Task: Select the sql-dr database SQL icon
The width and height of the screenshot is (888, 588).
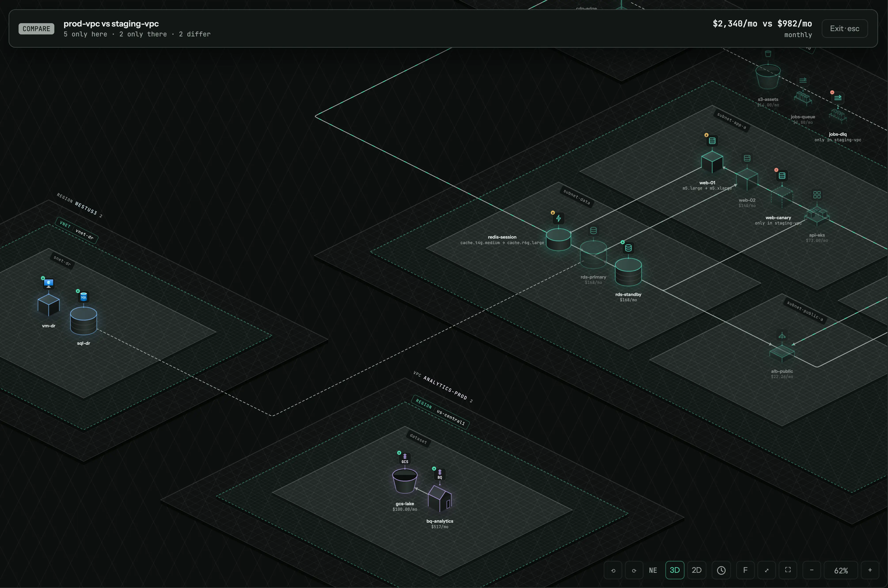Action: click(84, 297)
